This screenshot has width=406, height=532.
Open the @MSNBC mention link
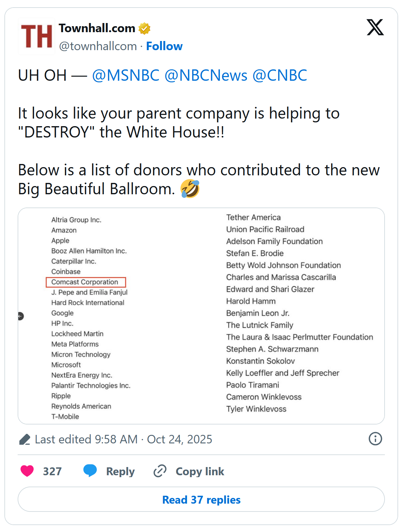point(125,76)
